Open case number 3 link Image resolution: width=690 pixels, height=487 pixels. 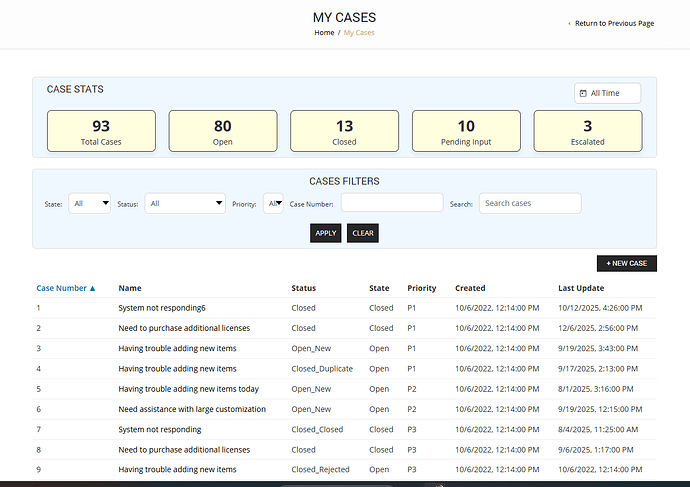(x=39, y=348)
